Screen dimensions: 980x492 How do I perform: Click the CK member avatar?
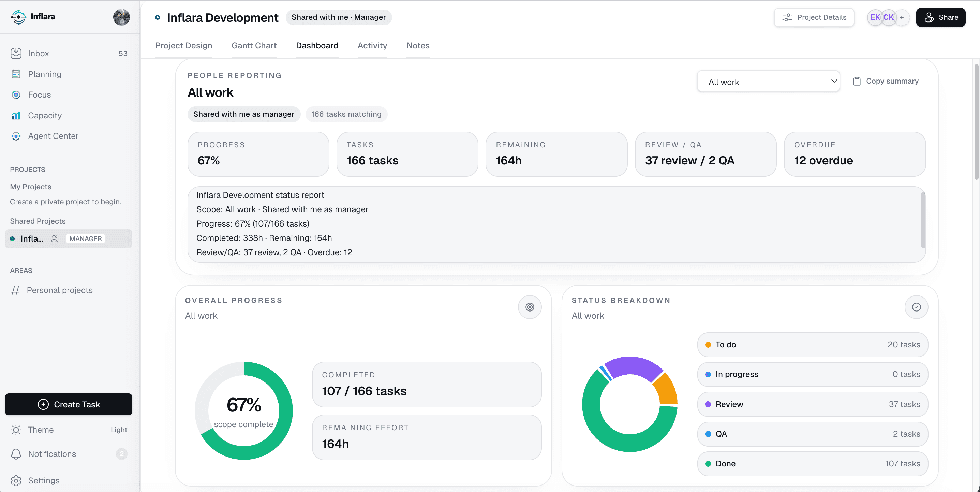[888, 17]
